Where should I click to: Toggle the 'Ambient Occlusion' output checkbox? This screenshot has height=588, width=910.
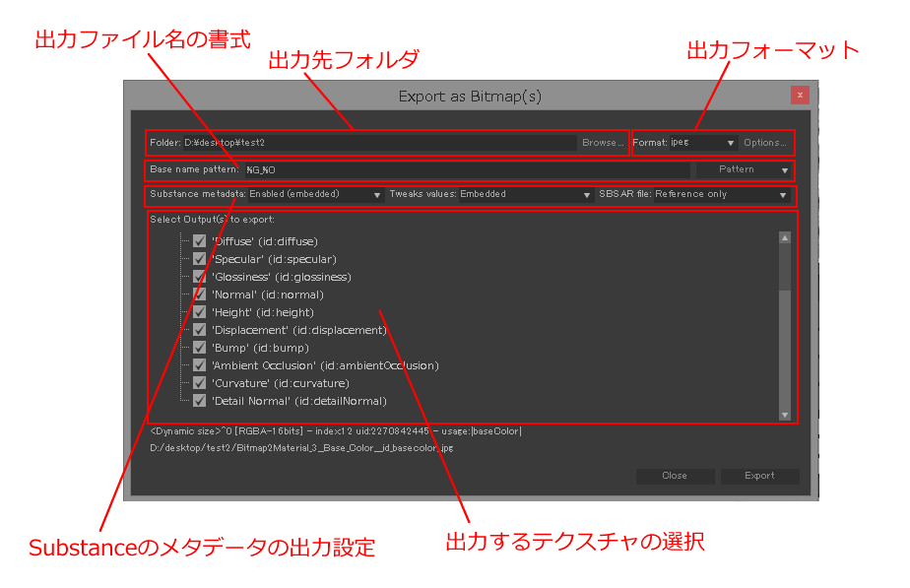pos(200,365)
